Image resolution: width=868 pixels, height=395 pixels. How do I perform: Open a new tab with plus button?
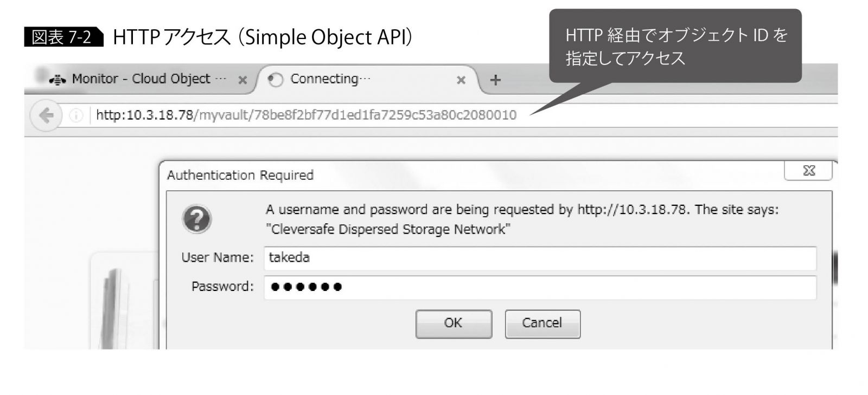pyautogui.click(x=495, y=80)
